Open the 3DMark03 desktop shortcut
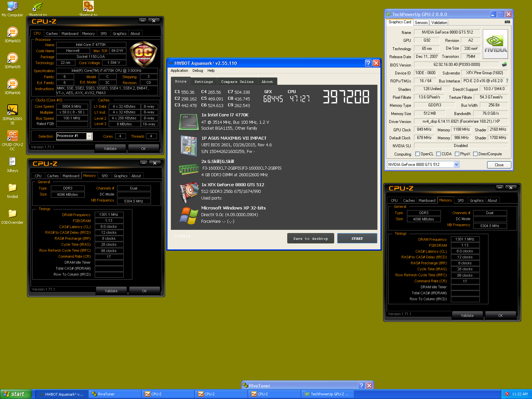The width and height of the screenshot is (532, 399). pos(12,35)
